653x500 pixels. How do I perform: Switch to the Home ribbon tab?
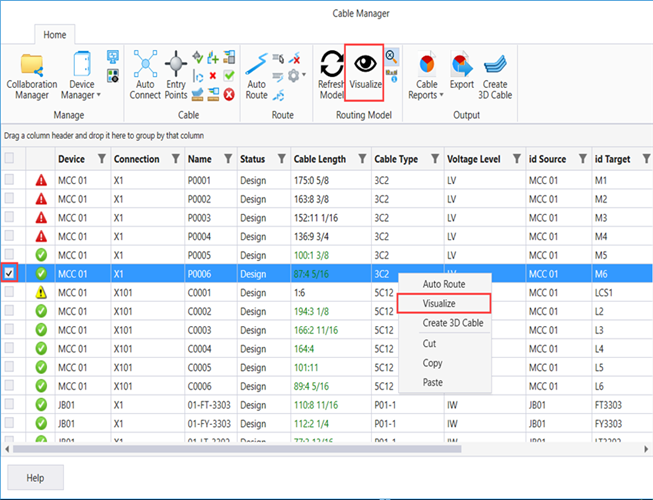pyautogui.click(x=54, y=35)
